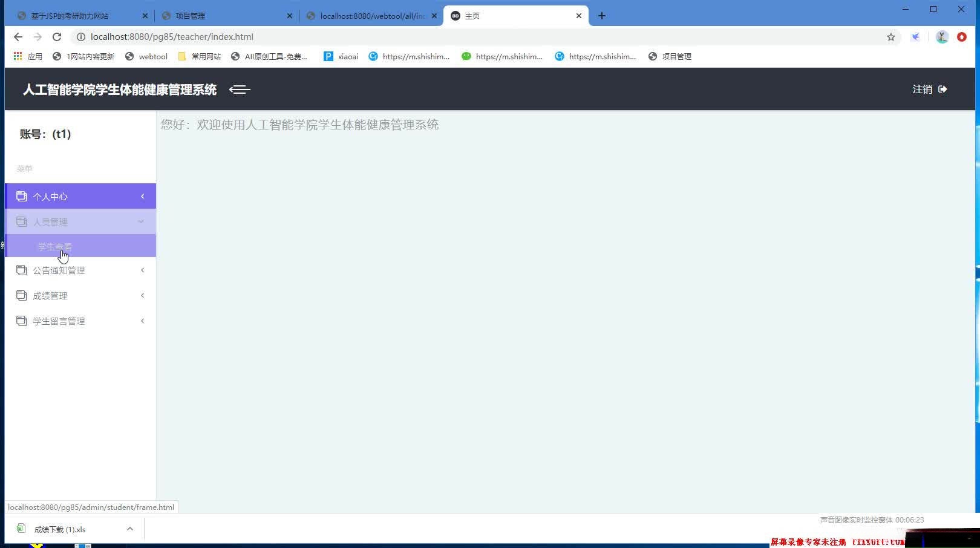Viewport: 980px width, 548px height.
Task: Click the browser profile avatar icon
Action: [x=941, y=37]
